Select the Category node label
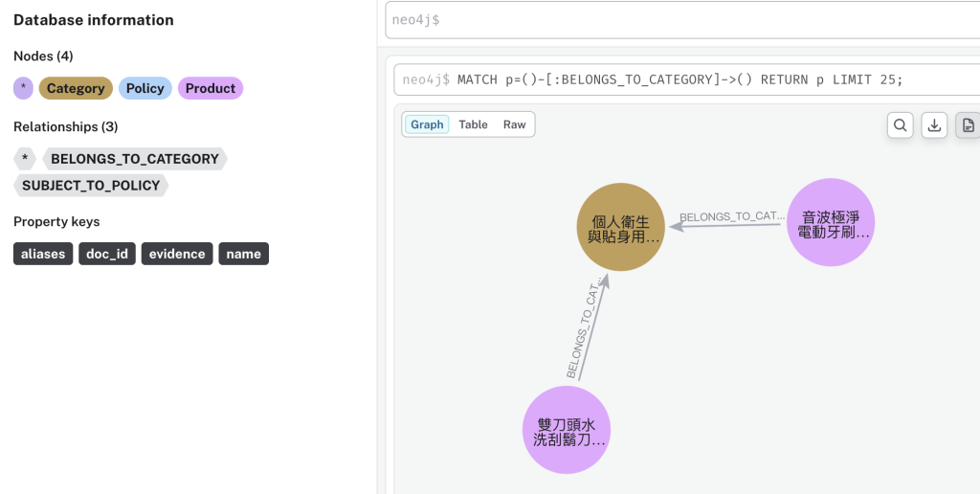980x494 pixels. click(x=76, y=88)
